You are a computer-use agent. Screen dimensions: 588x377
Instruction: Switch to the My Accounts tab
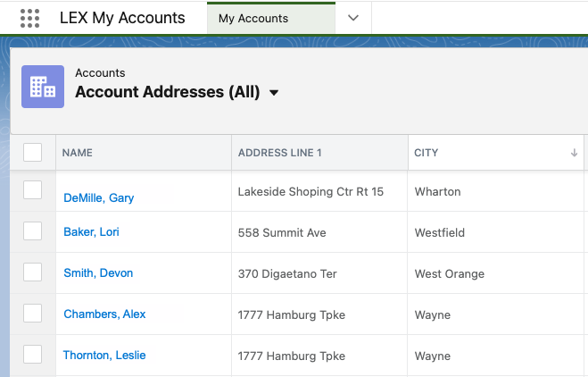click(253, 18)
